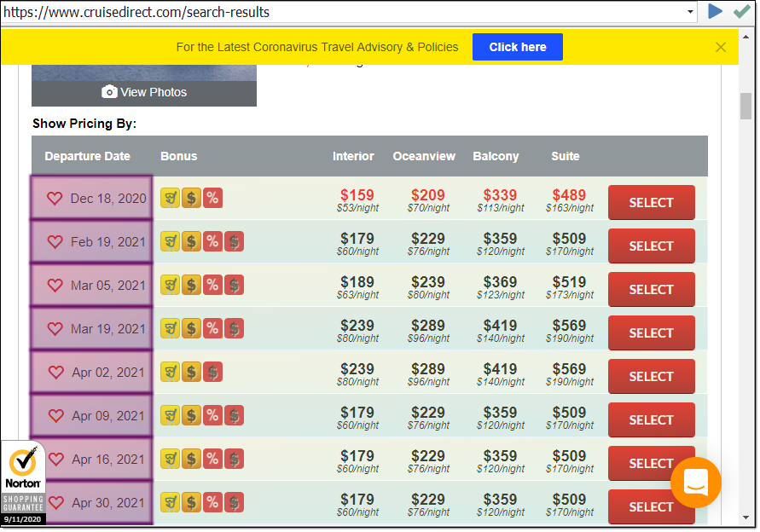
Task: Toggle the heart next to Apr 09, 2021
Action: click(55, 416)
